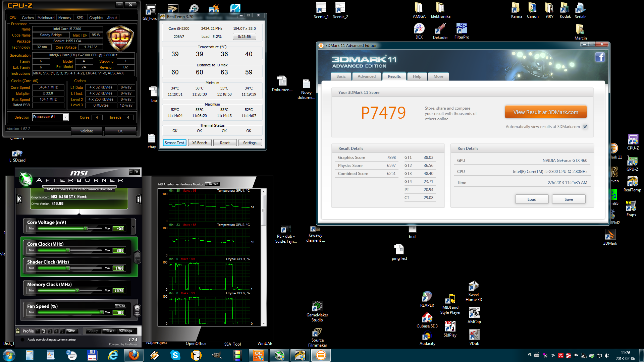Click the hardware monitor scroll down arrow

pyautogui.click(x=264, y=324)
